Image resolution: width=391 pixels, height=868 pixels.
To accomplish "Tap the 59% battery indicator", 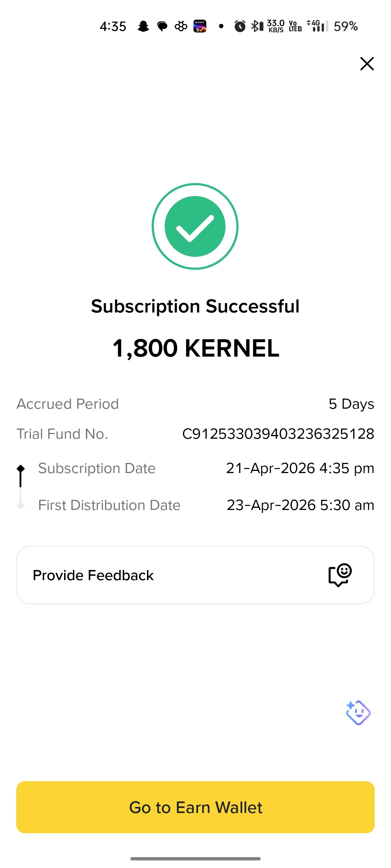I will 346,26.
